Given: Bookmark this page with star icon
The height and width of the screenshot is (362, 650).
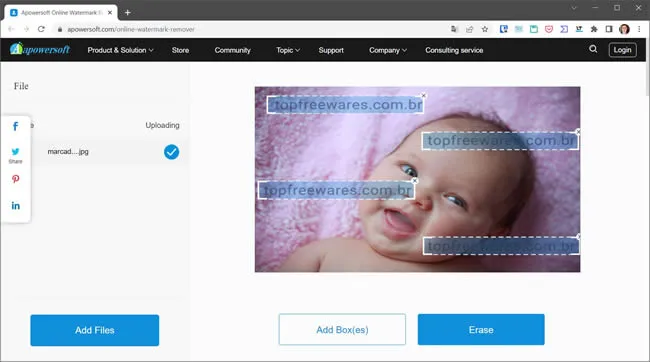Looking at the screenshot, I should 485,29.
